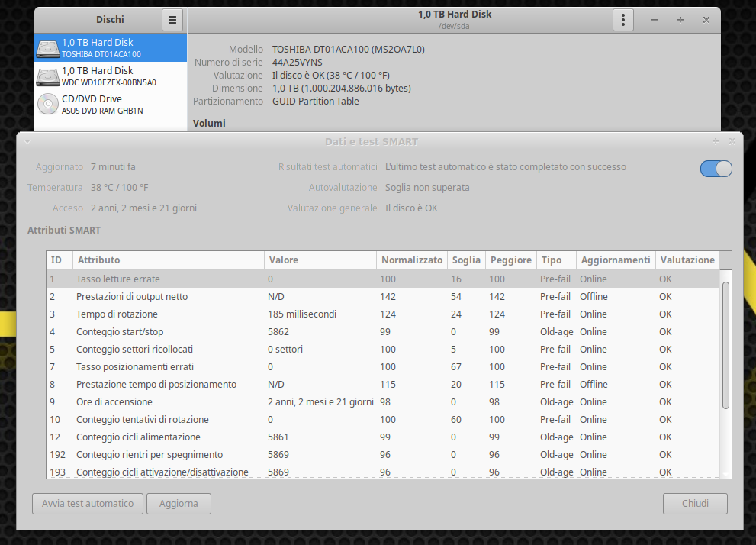Viewport: 756px width, 545px height.
Task: Sort by the Valutazione column header
Action: (687, 260)
